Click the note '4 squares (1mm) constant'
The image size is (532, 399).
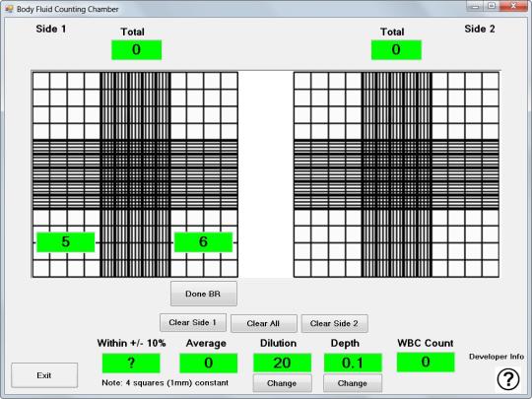click(x=165, y=382)
